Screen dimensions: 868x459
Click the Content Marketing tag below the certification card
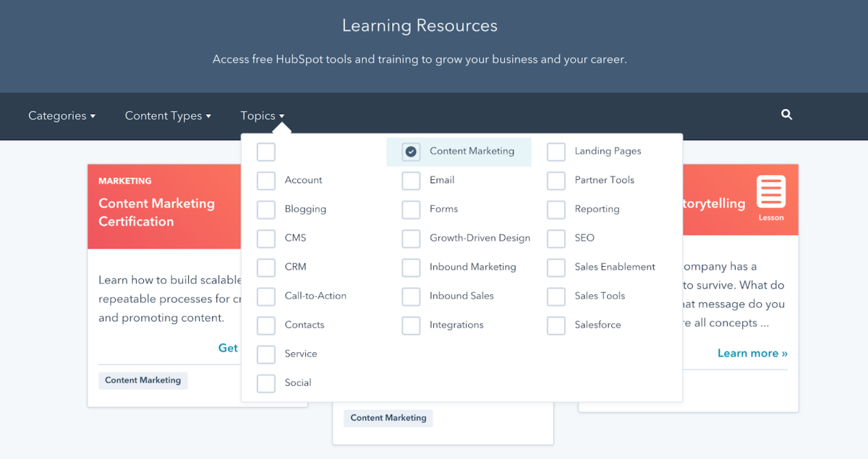[x=142, y=380]
